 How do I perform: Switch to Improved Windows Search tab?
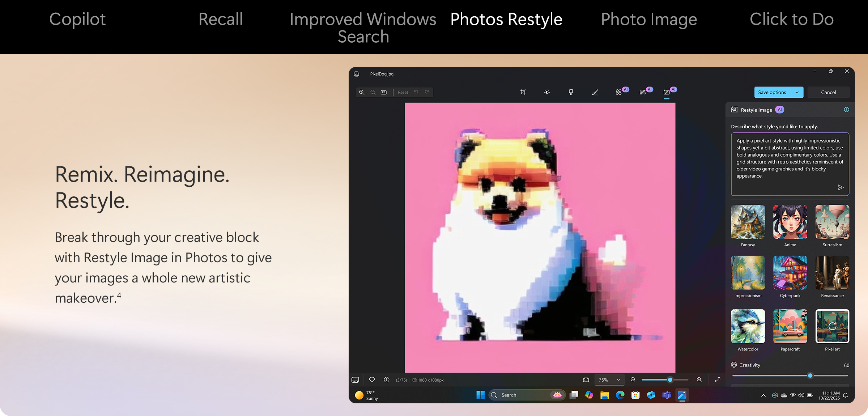(363, 28)
